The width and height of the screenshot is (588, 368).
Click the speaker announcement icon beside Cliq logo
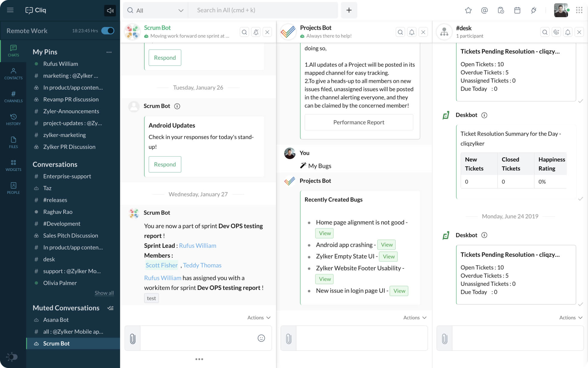(x=110, y=11)
